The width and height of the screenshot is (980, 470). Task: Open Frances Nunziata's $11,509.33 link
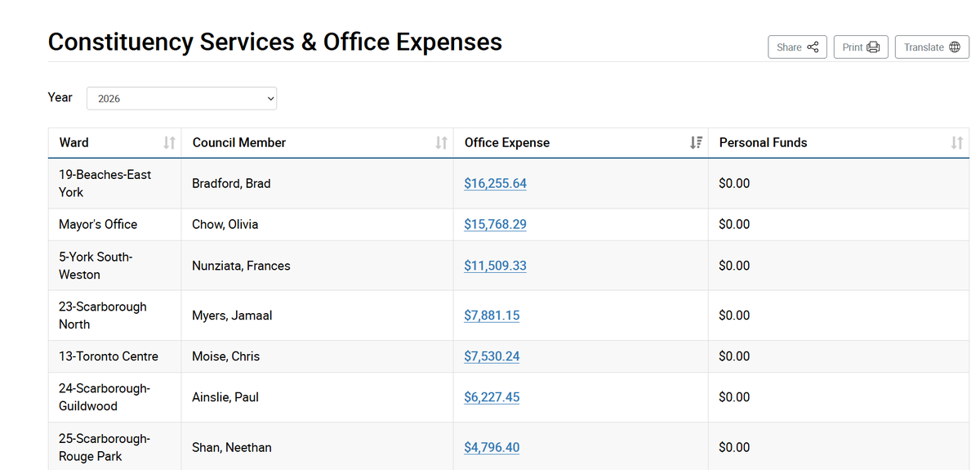coord(495,266)
